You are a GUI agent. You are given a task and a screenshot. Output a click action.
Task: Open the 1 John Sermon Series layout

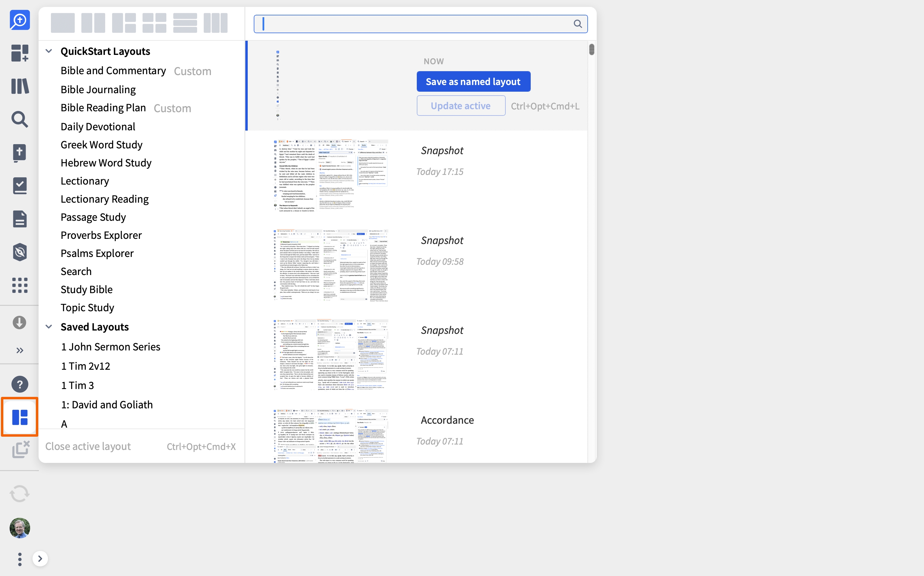[x=110, y=347]
